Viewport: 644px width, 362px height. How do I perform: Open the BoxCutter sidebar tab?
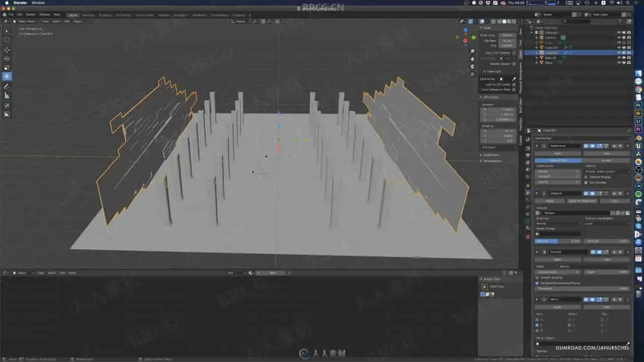[521, 105]
